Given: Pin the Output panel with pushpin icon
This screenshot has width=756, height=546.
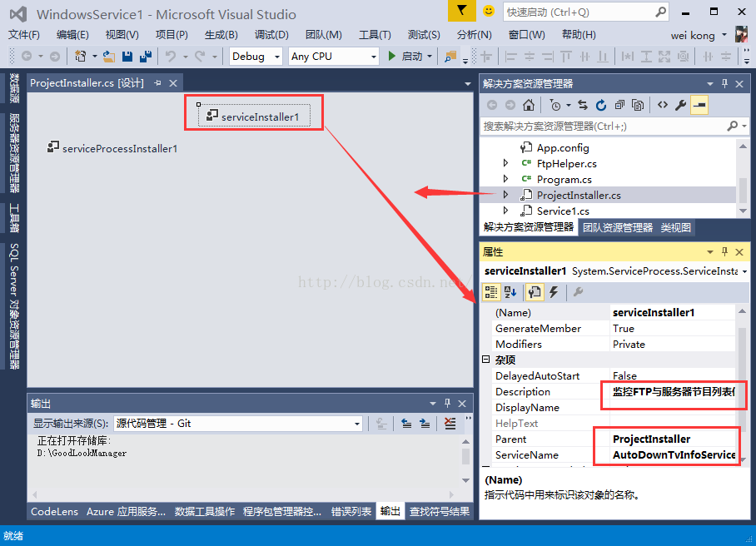Looking at the screenshot, I should pyautogui.click(x=447, y=403).
